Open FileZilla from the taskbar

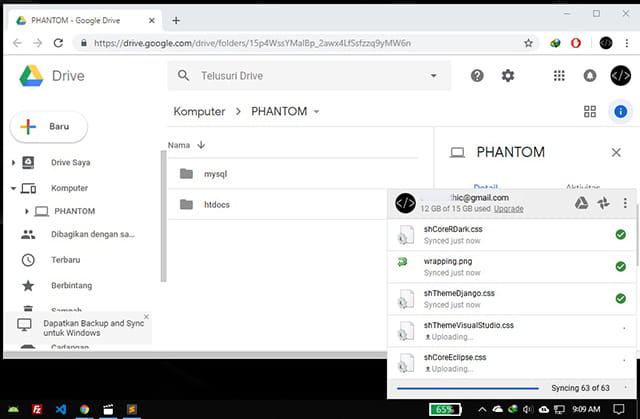pos(37,409)
